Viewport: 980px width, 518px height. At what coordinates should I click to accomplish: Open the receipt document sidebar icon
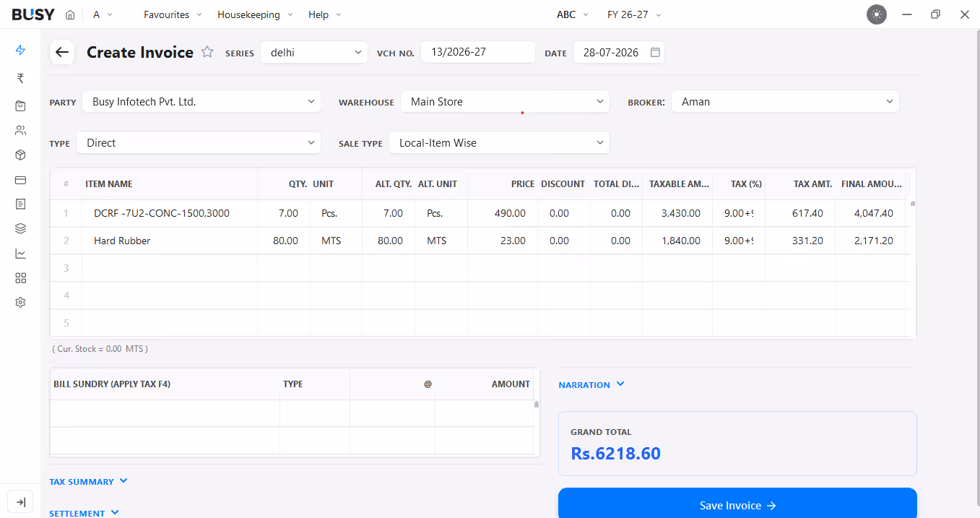pyautogui.click(x=20, y=204)
